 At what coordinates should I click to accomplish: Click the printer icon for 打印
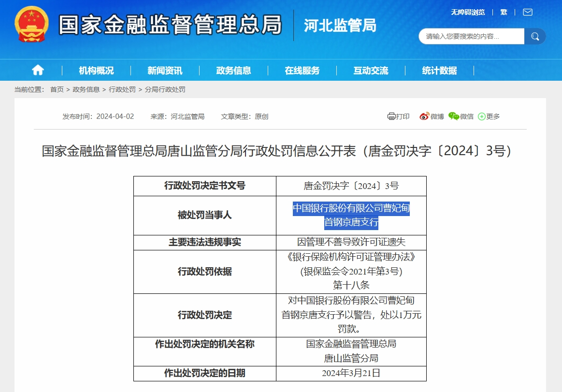391,116
